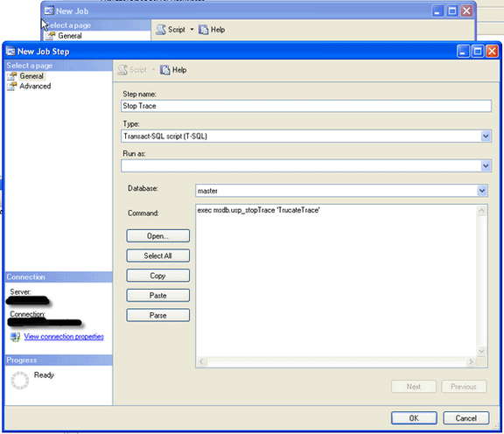This screenshot has height=434, width=504.
Task: Click the Open... button
Action: tap(157, 235)
